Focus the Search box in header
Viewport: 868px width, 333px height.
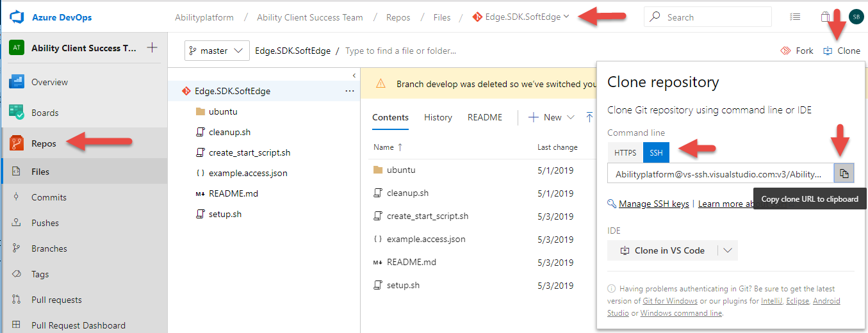tap(708, 17)
